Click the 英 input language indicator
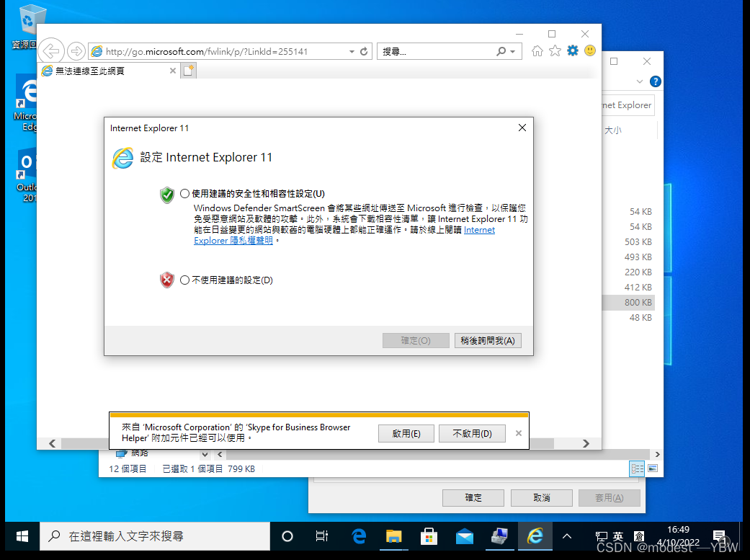The image size is (750, 560). click(618, 536)
